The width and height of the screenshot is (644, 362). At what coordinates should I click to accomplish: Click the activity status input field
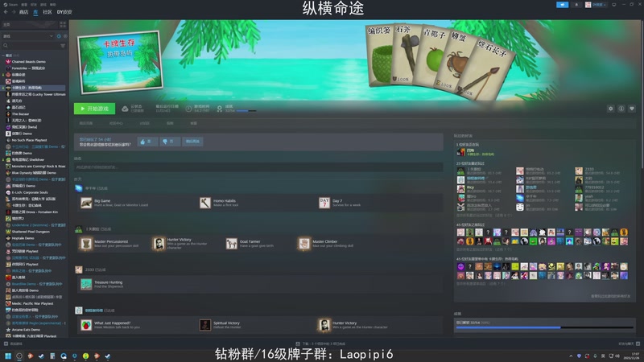pos(258,167)
